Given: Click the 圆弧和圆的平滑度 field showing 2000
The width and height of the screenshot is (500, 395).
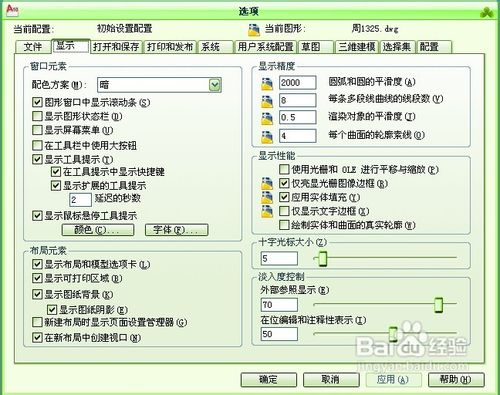Looking at the screenshot, I should click(298, 83).
